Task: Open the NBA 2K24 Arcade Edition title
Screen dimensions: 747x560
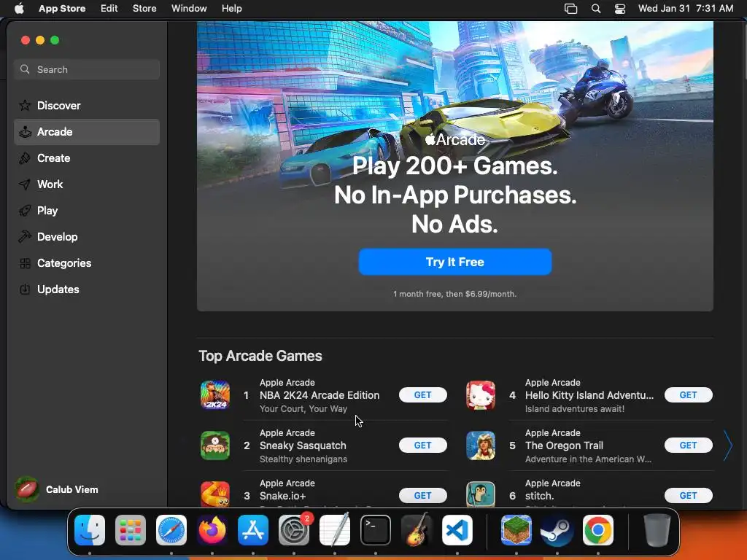Action: (320, 395)
